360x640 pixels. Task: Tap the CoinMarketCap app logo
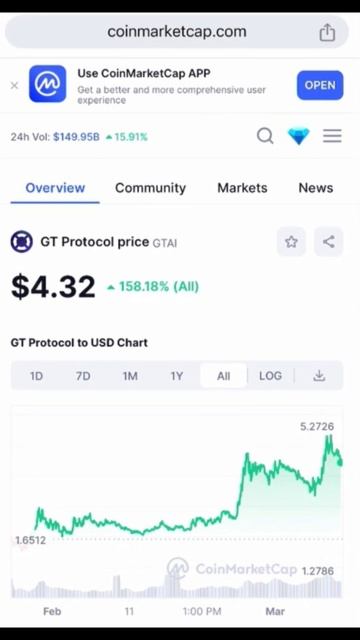tap(47, 84)
